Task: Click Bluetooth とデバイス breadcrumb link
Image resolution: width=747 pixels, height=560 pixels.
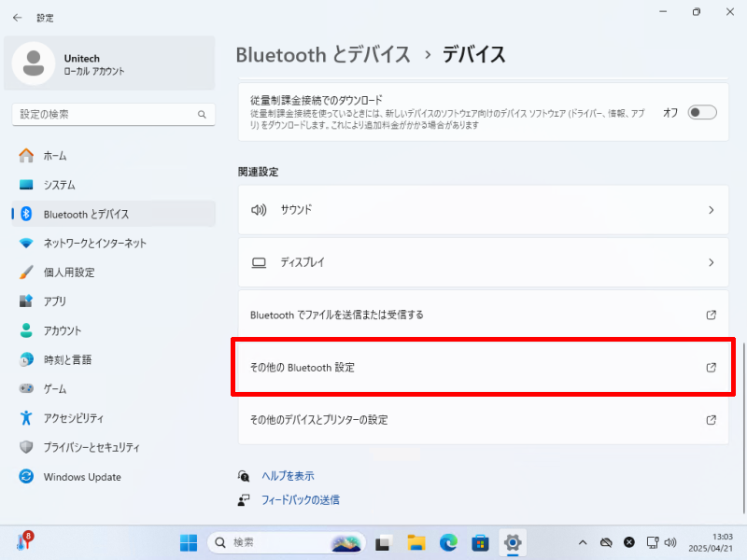Action: coord(323,55)
